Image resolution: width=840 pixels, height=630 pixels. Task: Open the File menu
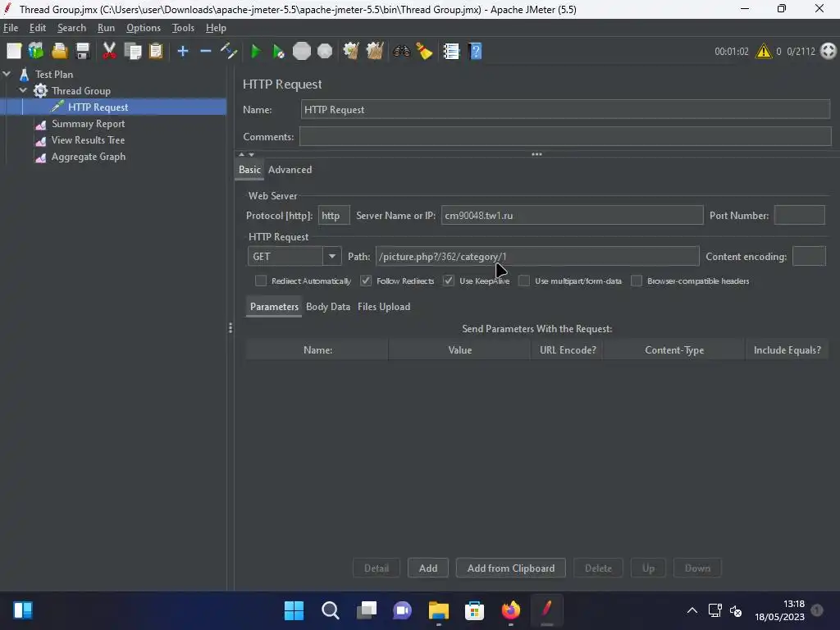(x=11, y=28)
